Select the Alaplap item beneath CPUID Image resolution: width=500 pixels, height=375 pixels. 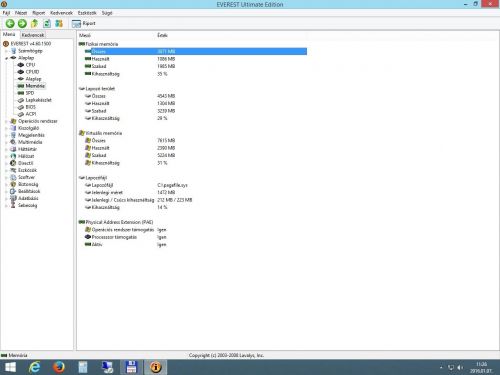(33, 79)
